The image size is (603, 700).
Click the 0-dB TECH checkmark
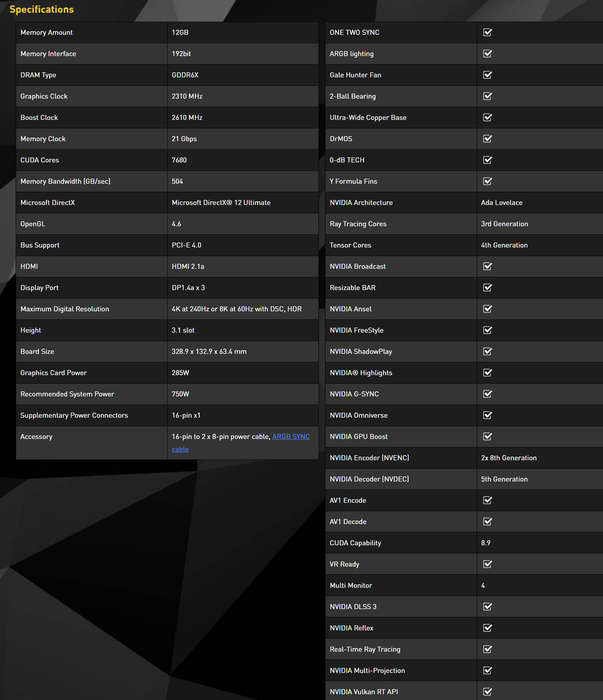487,160
